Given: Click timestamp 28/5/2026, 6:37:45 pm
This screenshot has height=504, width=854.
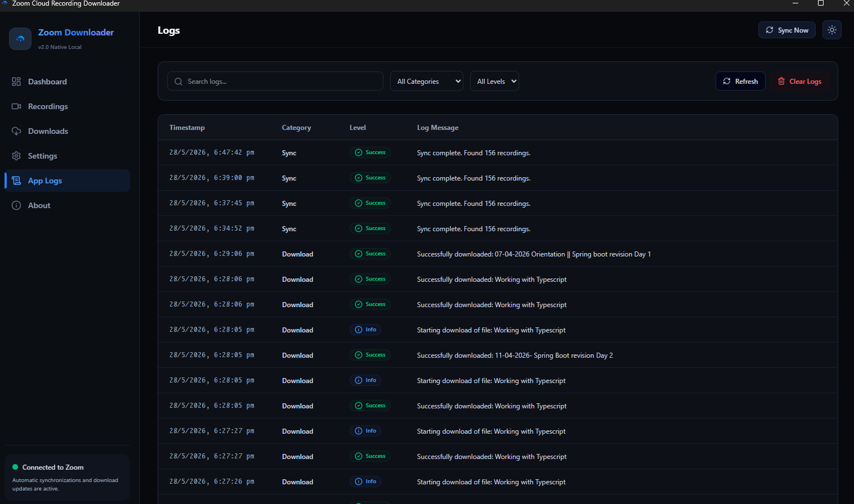Looking at the screenshot, I should [x=212, y=203].
